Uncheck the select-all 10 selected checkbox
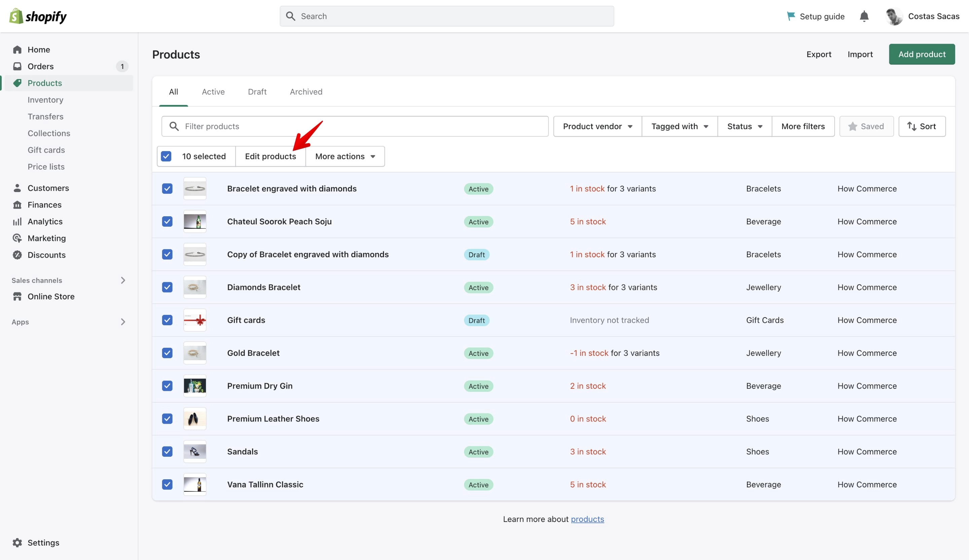This screenshot has width=969, height=560. point(166,156)
